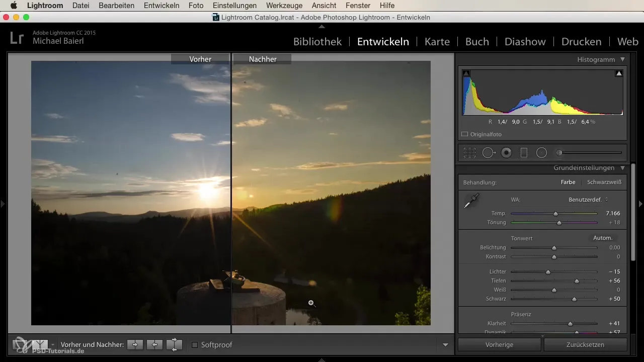Select Farbe treatment
This screenshot has width=644, height=362.
tap(568, 183)
